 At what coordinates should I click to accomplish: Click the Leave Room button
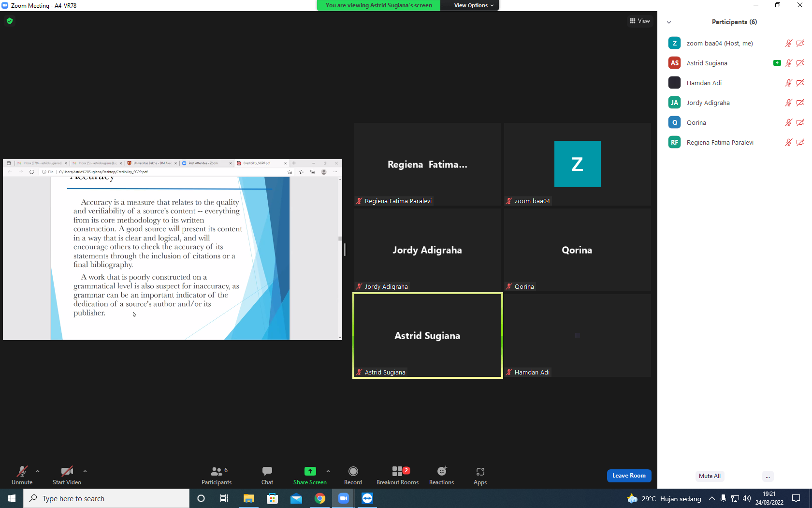click(629, 476)
